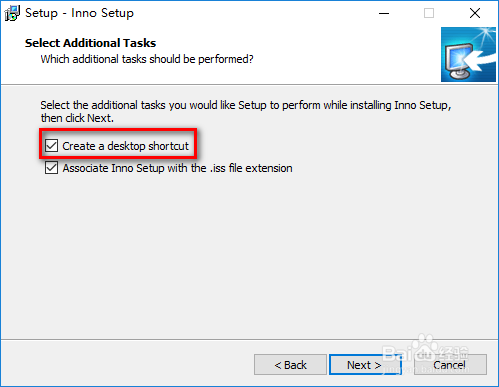Uncheck the Create a desktop shortcut checkbox
The height and width of the screenshot is (387, 499).
[52, 146]
